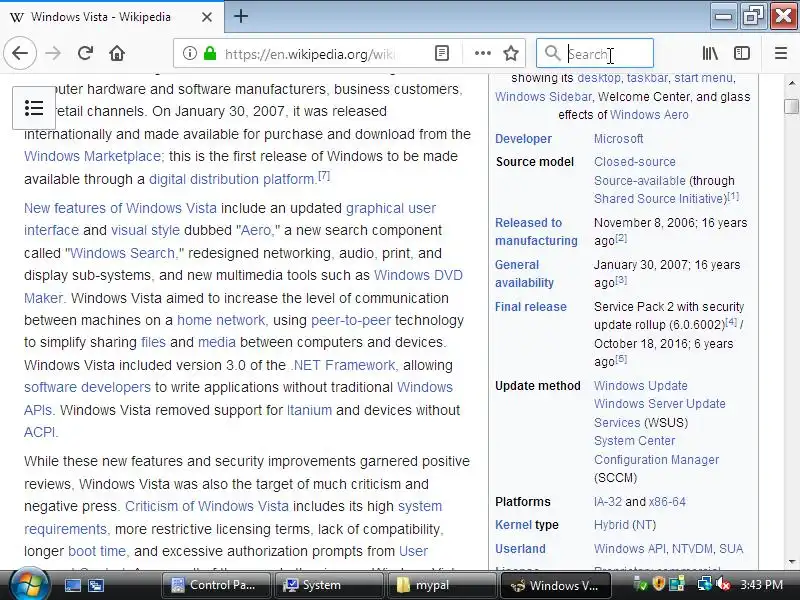Click the forward navigation arrow

click(x=53, y=53)
